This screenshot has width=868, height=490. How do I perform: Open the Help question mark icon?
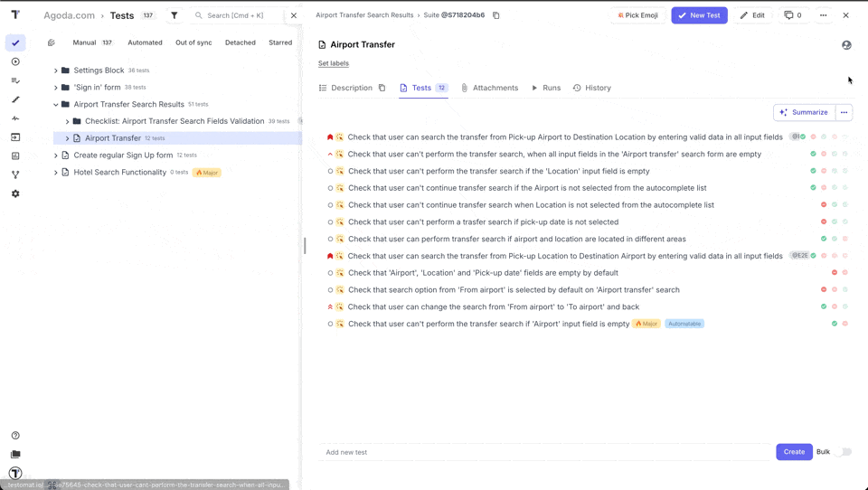(15, 435)
